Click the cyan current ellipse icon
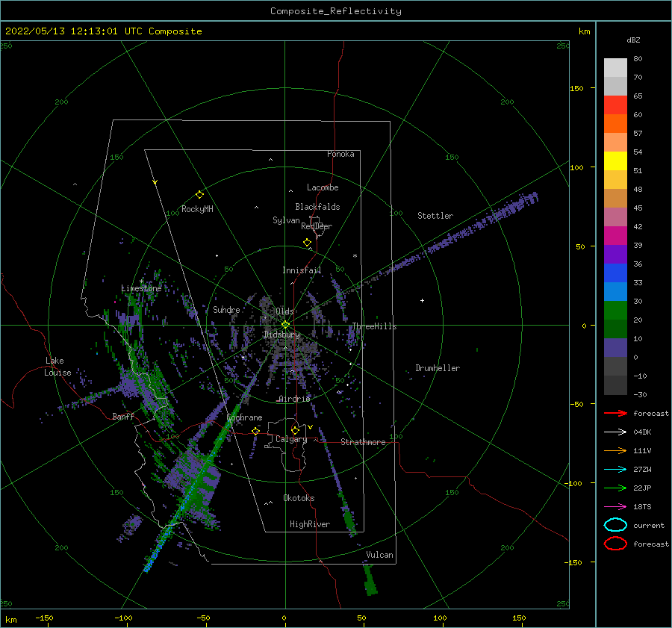 point(615,525)
